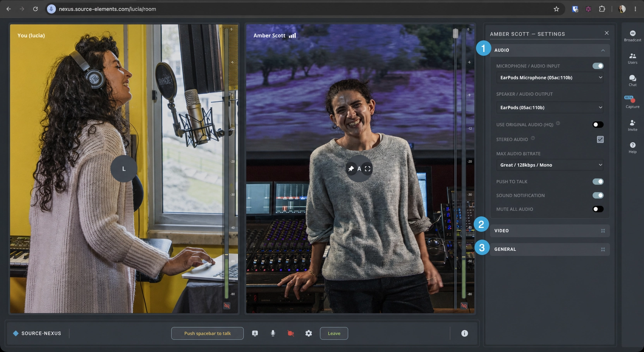Viewport: 644px width, 352px height.
Task: Open the Broadcast panel icon
Action: click(632, 36)
